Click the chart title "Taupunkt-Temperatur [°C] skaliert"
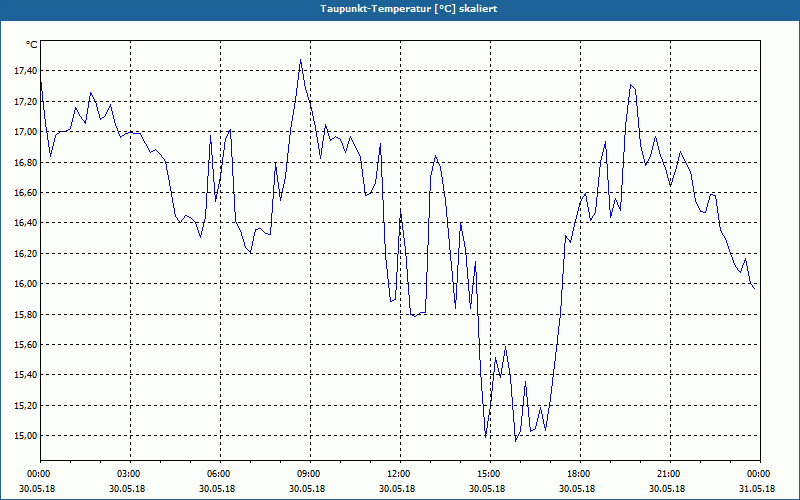This screenshot has width=800, height=500. coord(409,9)
